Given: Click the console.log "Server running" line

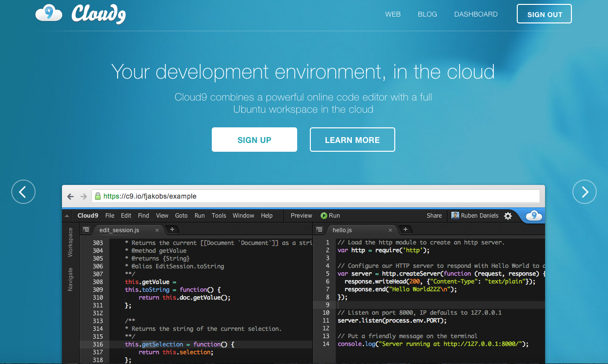Looking at the screenshot, I should 433,344.
